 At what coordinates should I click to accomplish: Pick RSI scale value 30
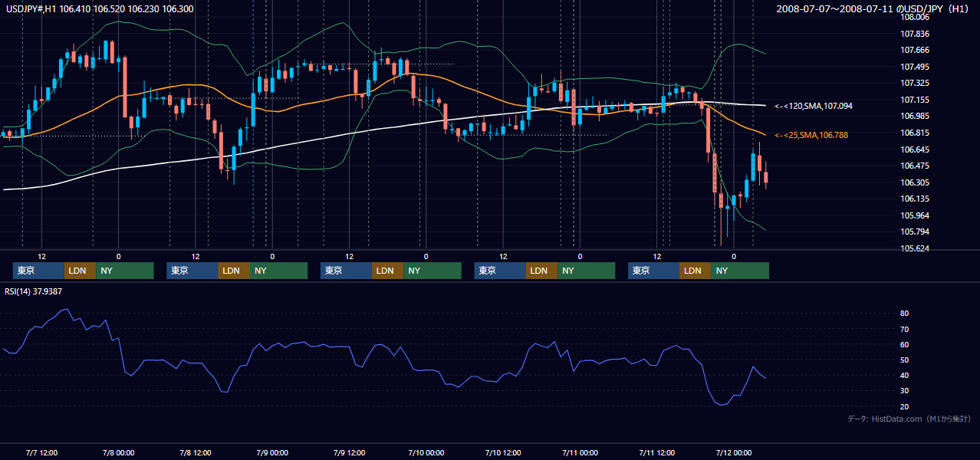click(905, 390)
